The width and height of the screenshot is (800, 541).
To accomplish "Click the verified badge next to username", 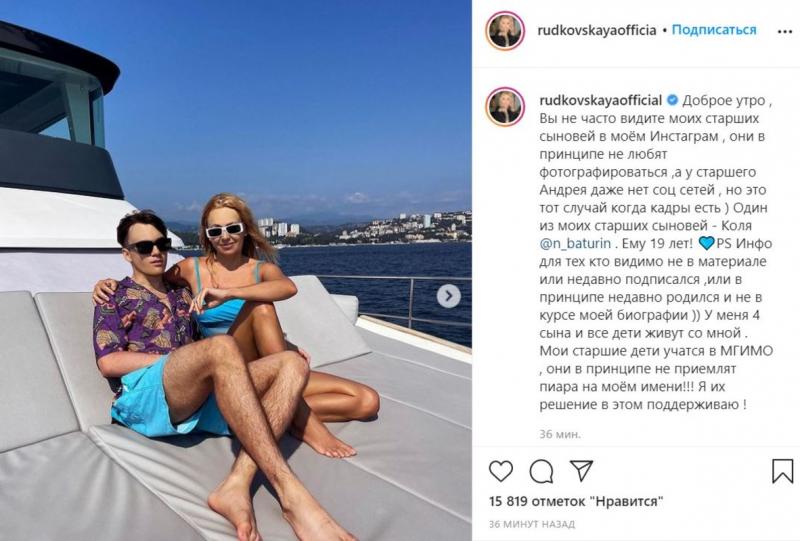I will [672, 100].
